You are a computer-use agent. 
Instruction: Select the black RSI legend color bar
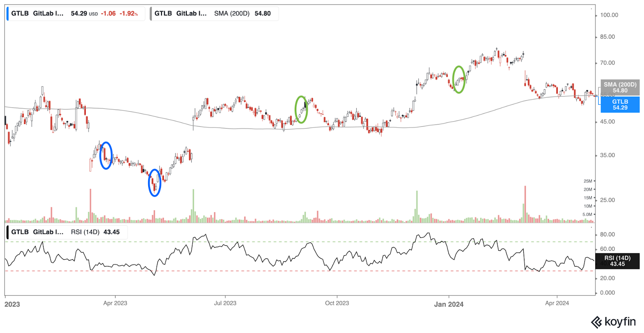[8, 232]
